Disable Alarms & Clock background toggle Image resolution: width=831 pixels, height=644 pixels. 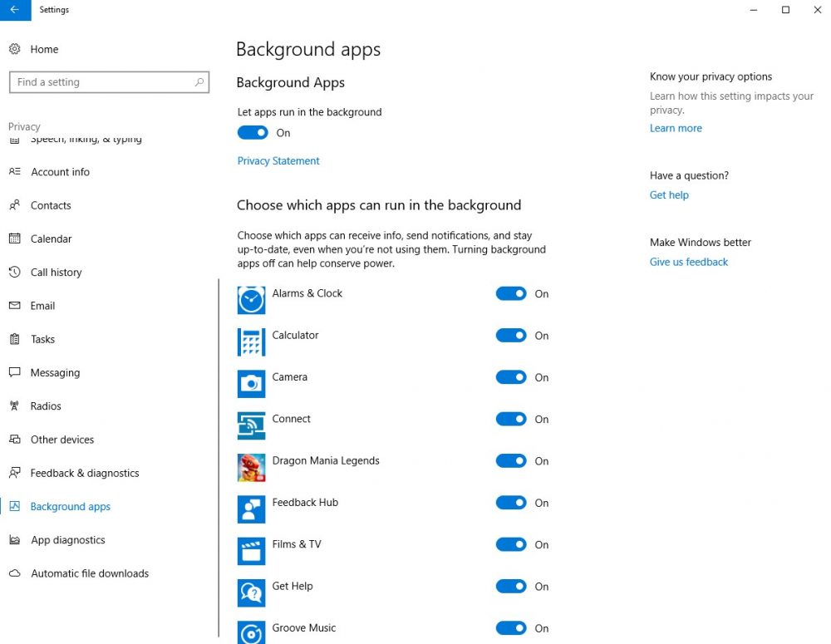[x=511, y=293]
